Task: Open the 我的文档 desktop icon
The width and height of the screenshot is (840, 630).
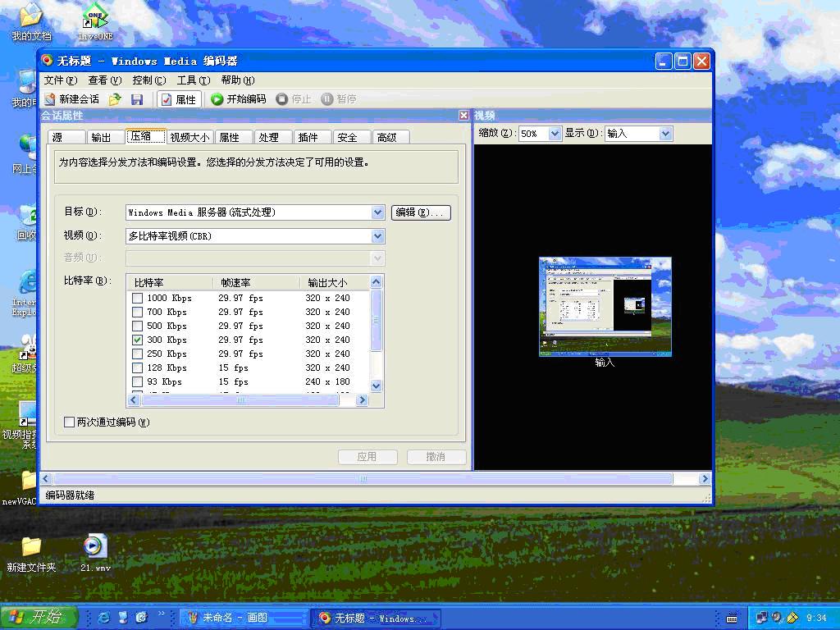Action: tap(31, 22)
